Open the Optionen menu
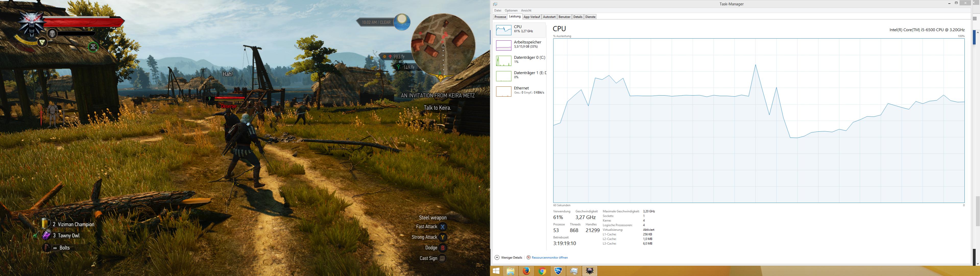 pyautogui.click(x=511, y=11)
